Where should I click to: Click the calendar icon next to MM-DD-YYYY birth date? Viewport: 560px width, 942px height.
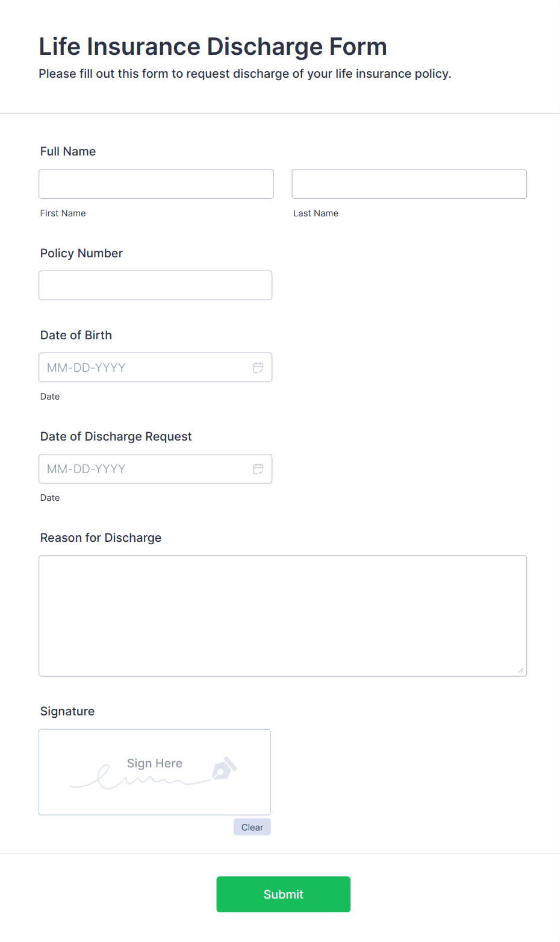(258, 367)
